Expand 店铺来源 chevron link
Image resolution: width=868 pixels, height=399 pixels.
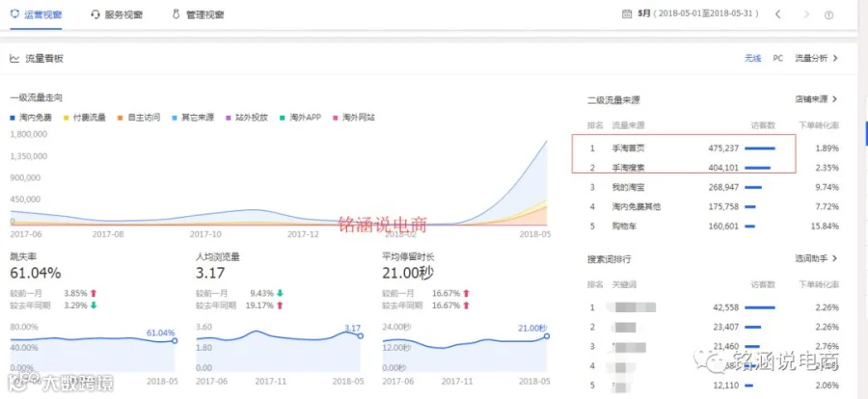tap(817, 99)
